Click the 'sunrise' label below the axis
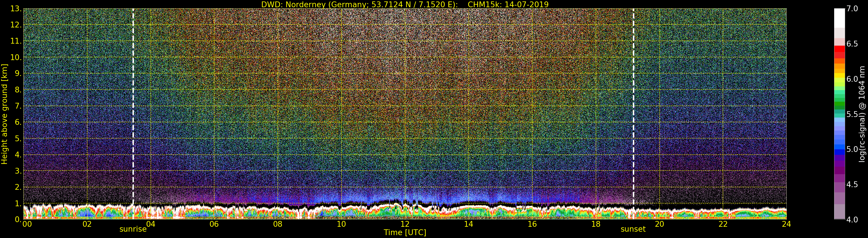 pos(133,229)
